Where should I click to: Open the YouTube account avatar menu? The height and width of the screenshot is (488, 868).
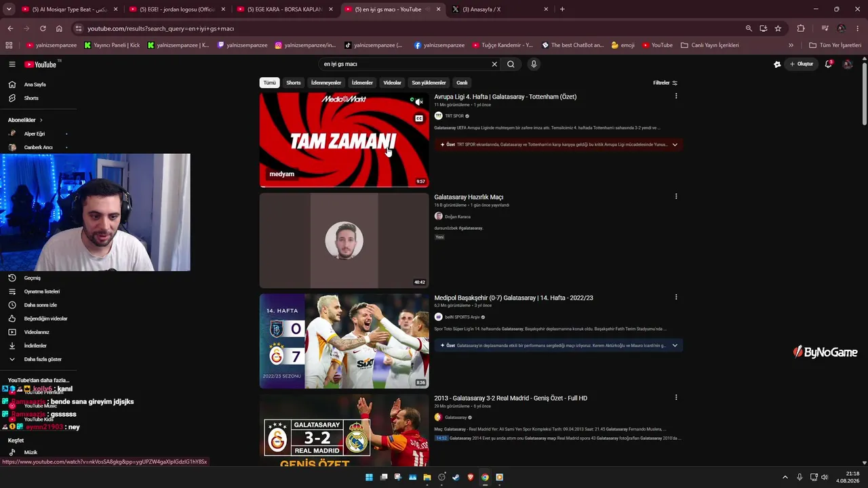[848, 64]
